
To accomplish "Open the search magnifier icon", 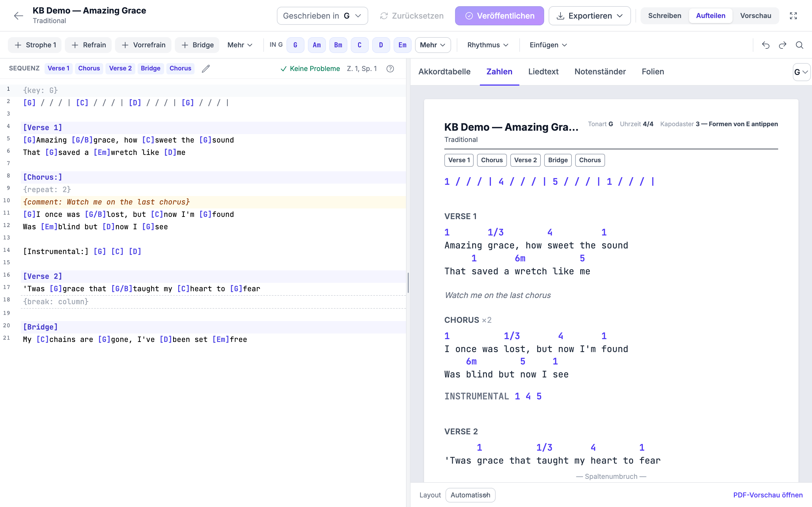I will 800,45.
